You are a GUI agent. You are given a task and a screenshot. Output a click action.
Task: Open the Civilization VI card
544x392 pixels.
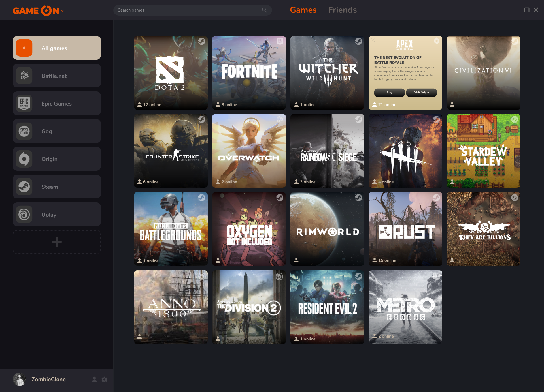point(484,73)
